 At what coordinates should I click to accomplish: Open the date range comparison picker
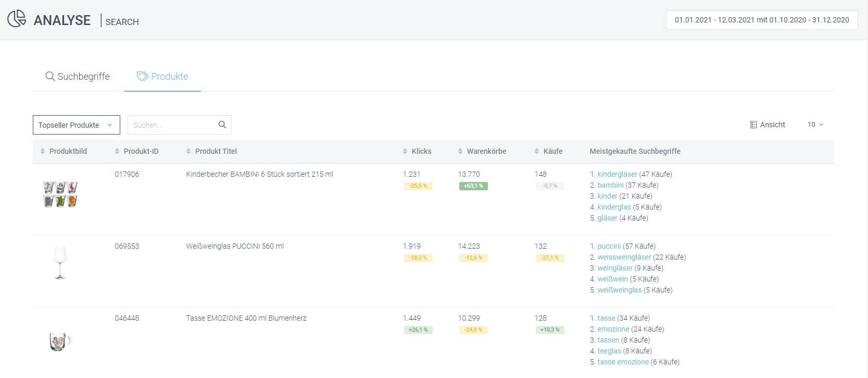[761, 20]
